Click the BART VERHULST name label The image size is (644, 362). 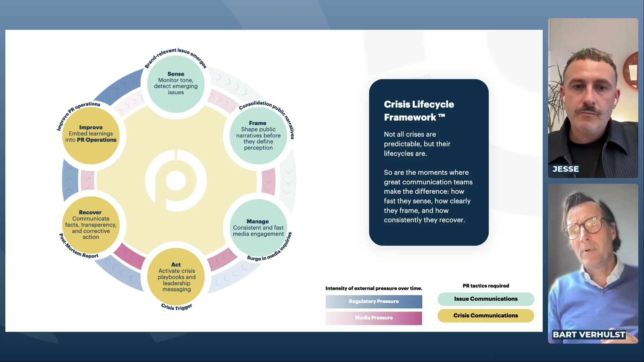click(589, 335)
